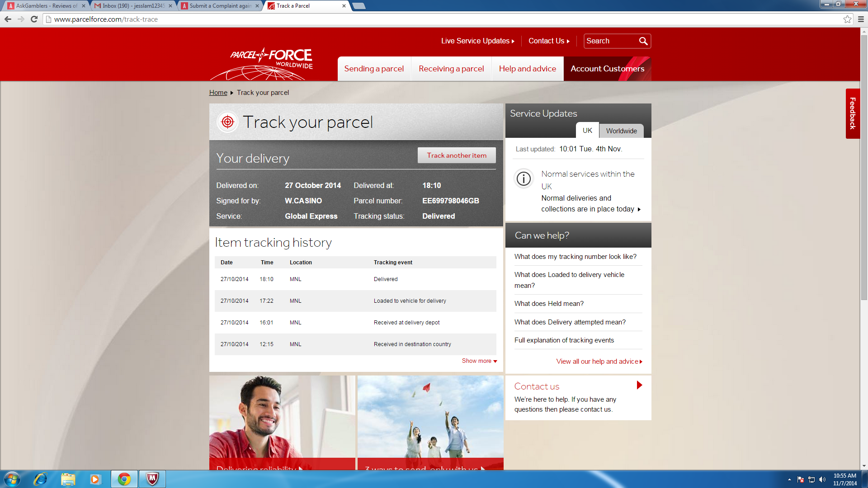The height and width of the screenshot is (488, 868).
Task: Open the Help and advice menu
Action: 528,69
